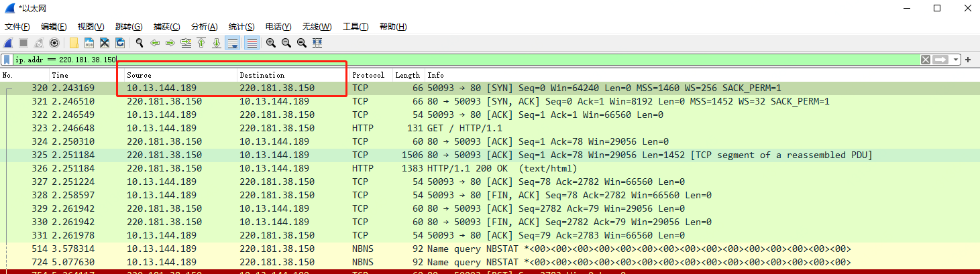This screenshot has width=980, height=274.
Task: Select packet 321 SYN, ACK row
Action: click(490, 101)
